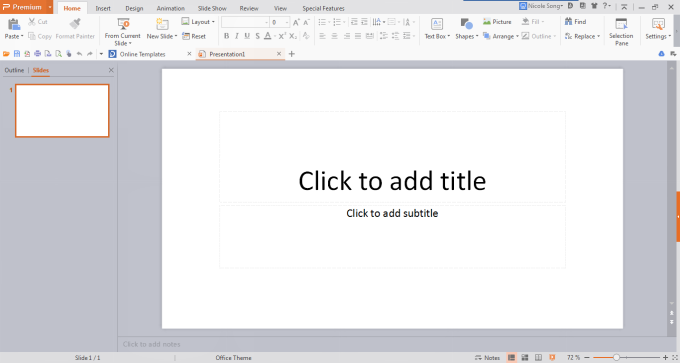Open the Insert ribbon tab
Screen dimensions: 681x363
pos(103,8)
